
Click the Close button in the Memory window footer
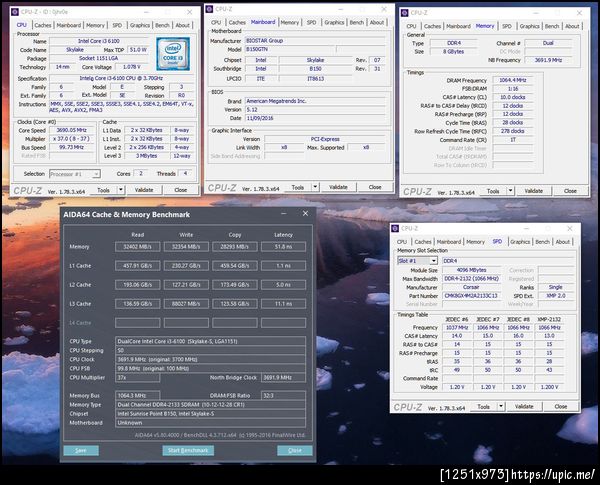click(x=570, y=191)
